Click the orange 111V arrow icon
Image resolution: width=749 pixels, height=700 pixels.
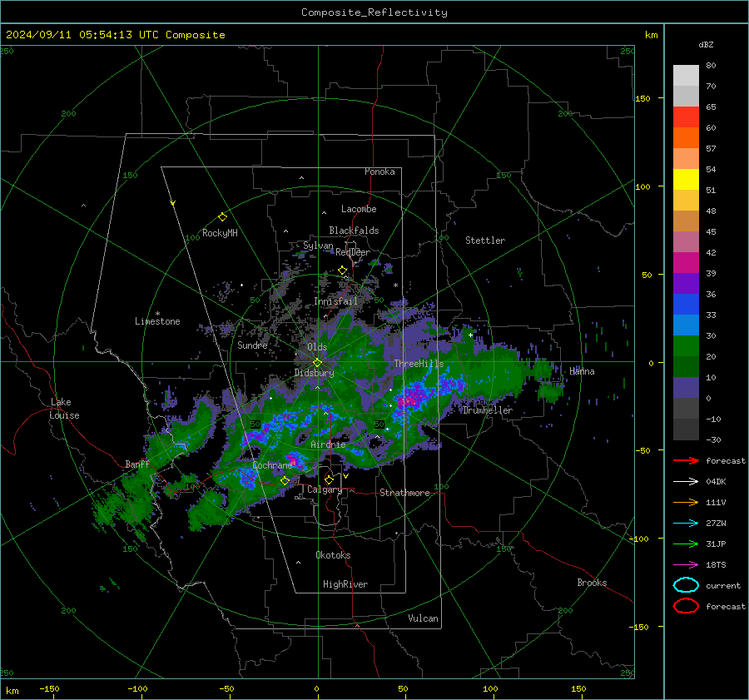686,502
